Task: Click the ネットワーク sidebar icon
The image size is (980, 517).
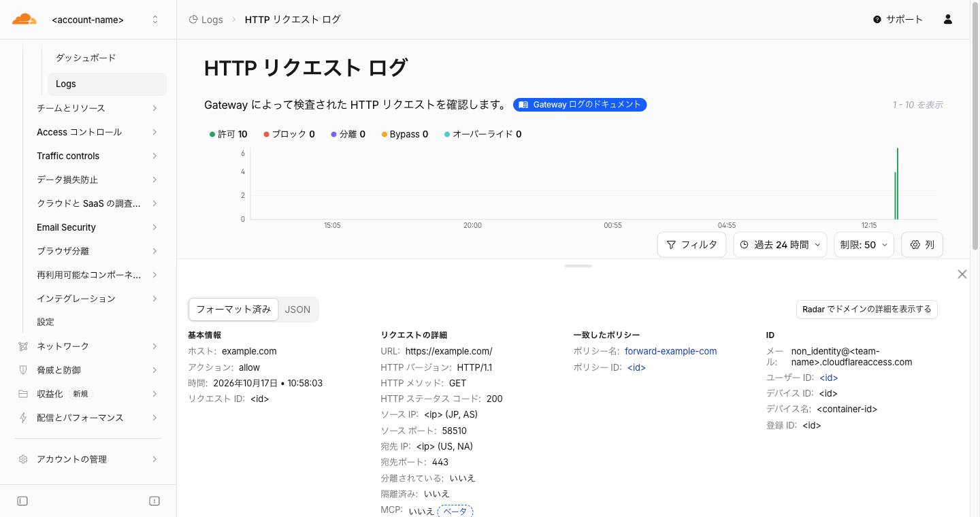Action: point(23,346)
